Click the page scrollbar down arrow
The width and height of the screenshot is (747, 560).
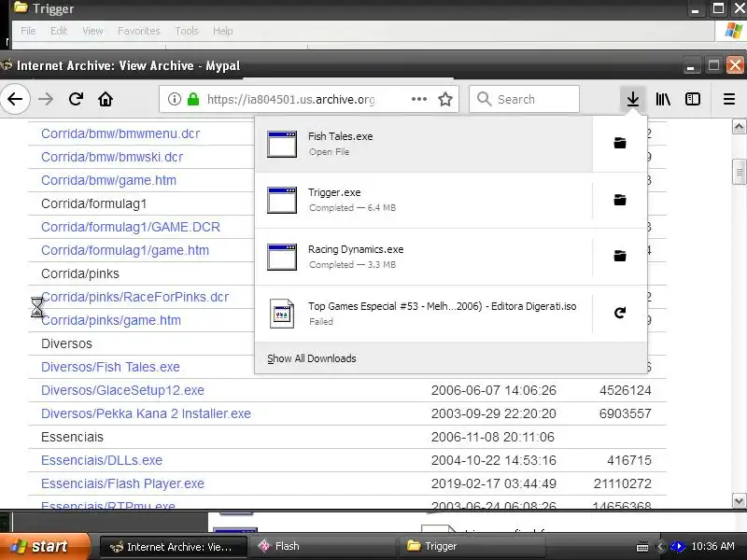coord(739,501)
